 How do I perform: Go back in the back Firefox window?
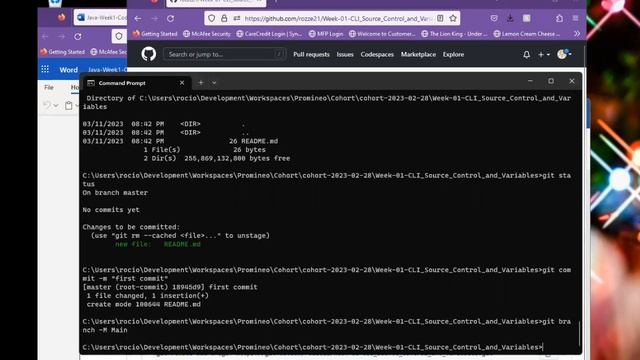tap(45, 36)
